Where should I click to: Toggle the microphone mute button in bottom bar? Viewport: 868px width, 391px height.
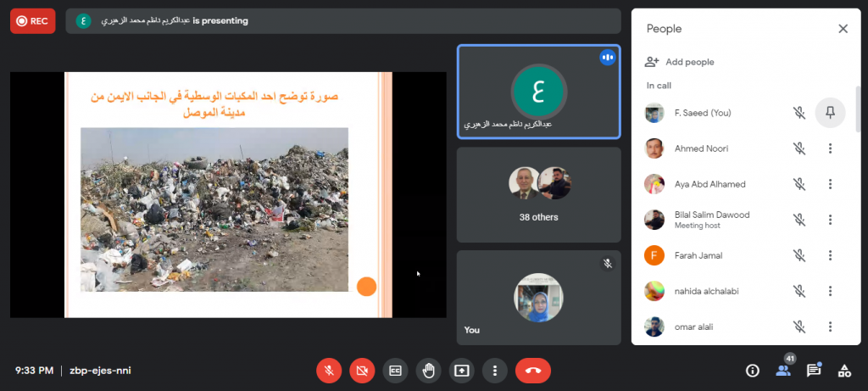[329, 371]
